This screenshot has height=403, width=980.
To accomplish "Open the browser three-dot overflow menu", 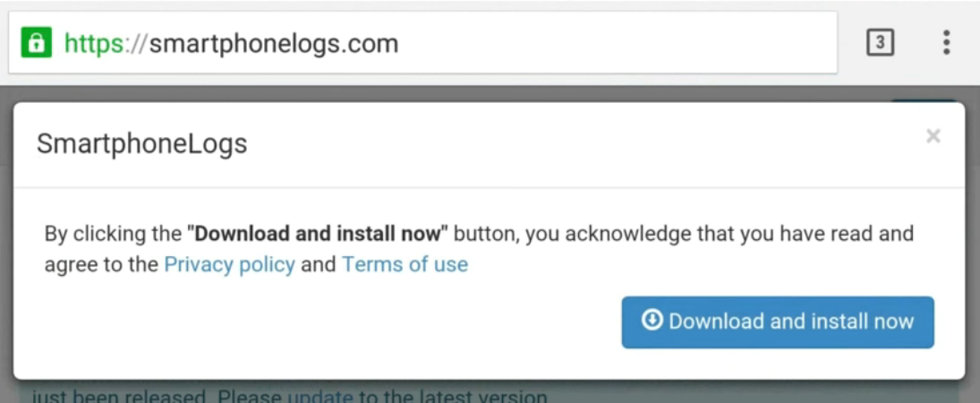I will 946,43.
